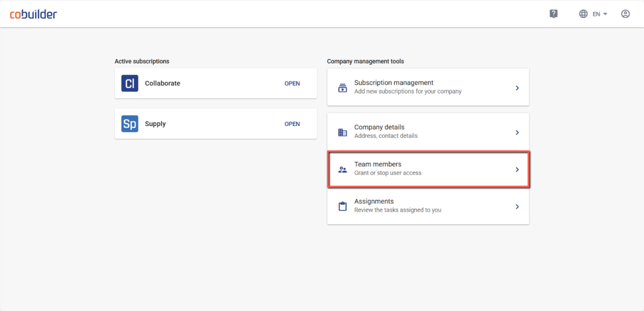Click the Supply Sp app icon
The width and height of the screenshot is (644, 311).
[x=130, y=124]
